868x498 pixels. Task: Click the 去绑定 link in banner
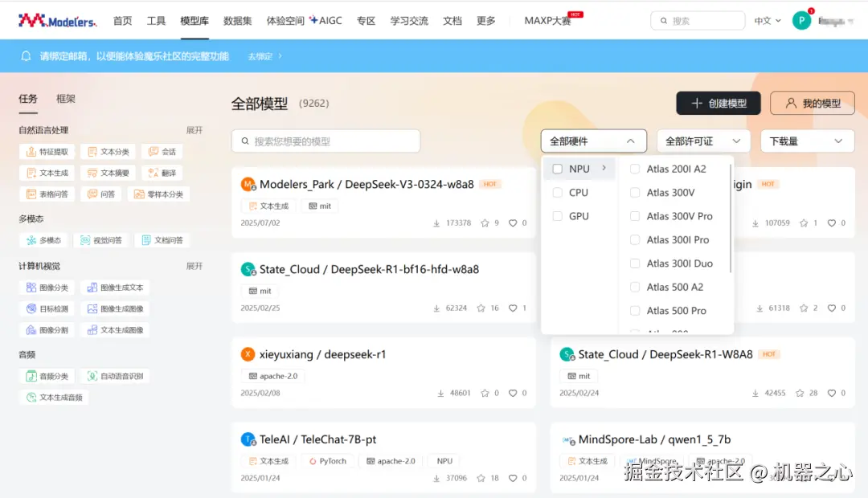tap(264, 56)
